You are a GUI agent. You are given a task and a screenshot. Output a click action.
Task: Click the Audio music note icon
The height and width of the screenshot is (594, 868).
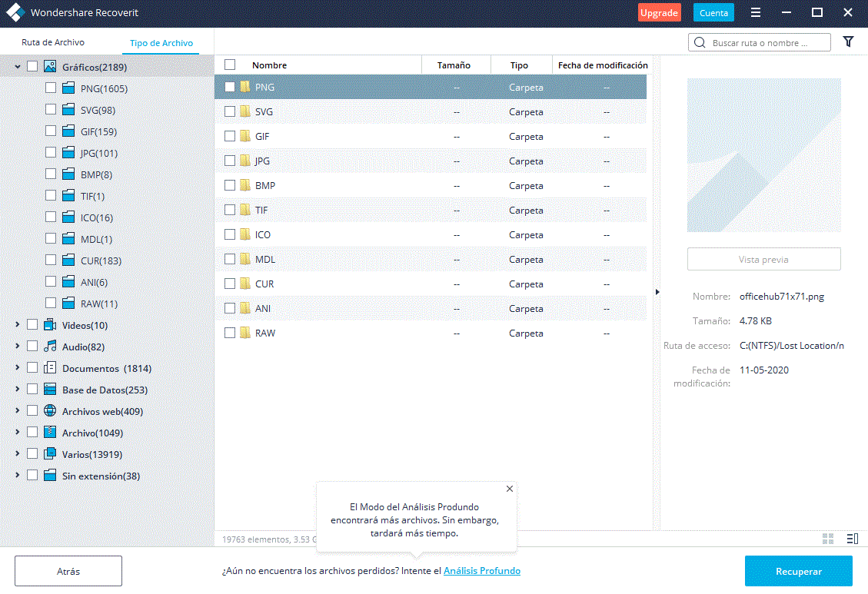[x=50, y=347]
